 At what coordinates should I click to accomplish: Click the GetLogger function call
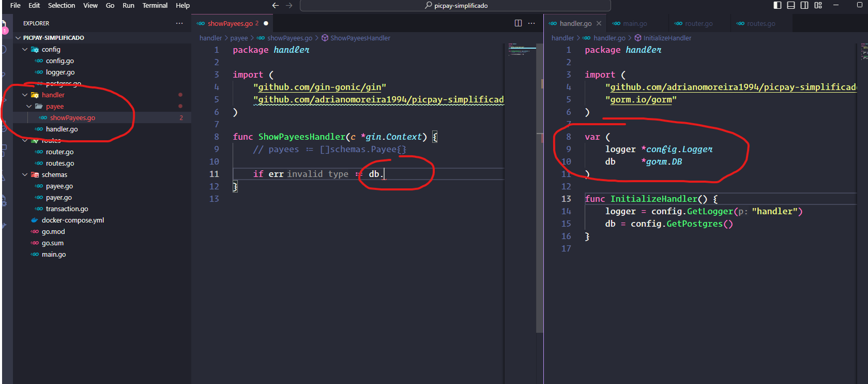710,211
